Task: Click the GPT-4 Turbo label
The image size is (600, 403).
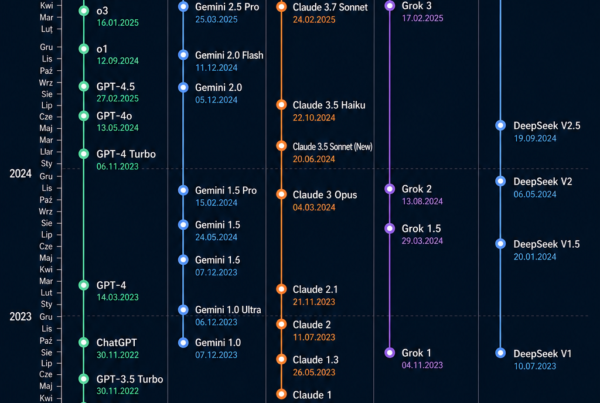Action: pyautogui.click(x=128, y=154)
